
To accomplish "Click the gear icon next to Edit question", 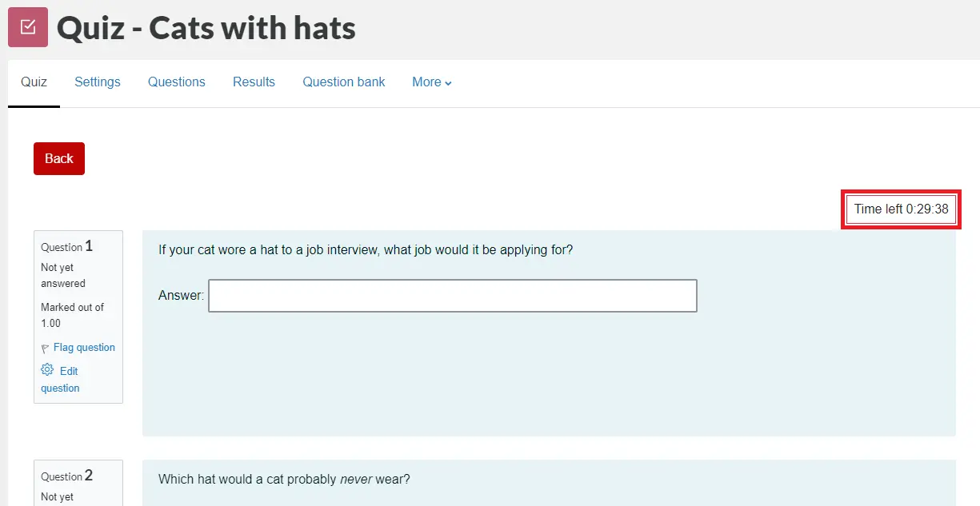I will [x=47, y=370].
